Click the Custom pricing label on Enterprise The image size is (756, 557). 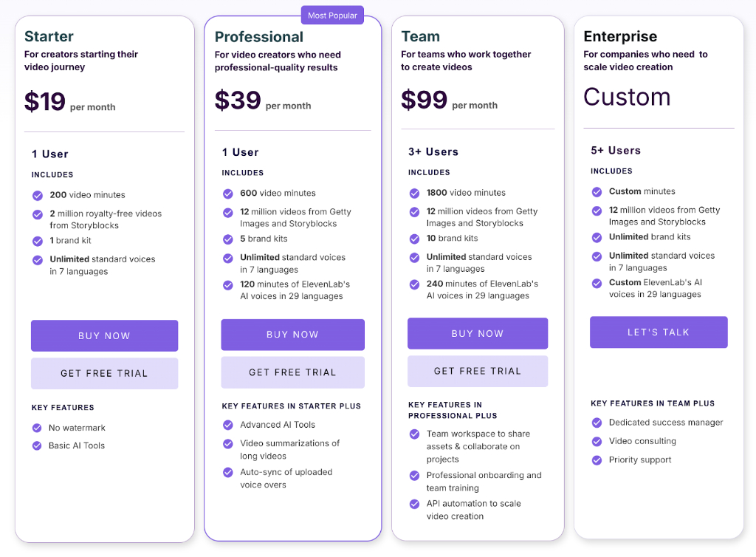coord(627,97)
